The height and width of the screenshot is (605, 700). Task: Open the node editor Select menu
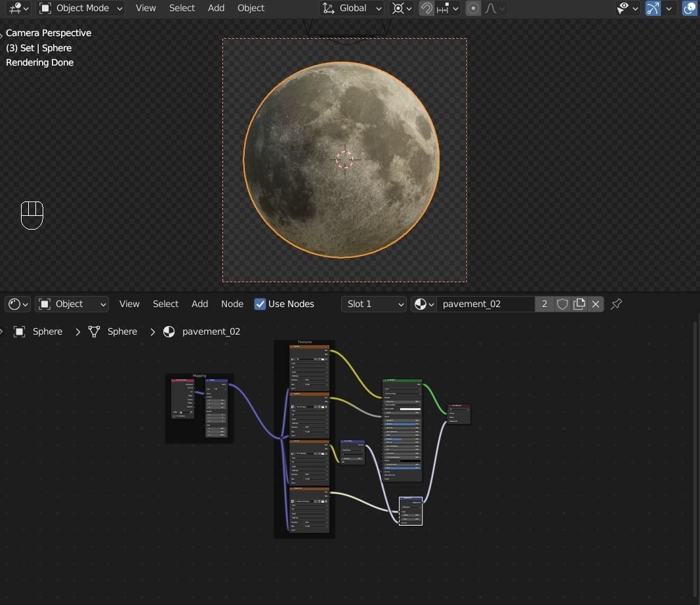click(165, 304)
